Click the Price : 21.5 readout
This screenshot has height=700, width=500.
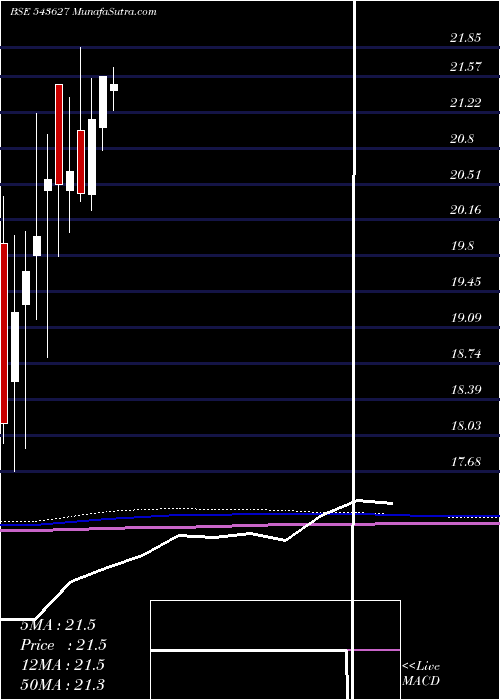[64, 645]
